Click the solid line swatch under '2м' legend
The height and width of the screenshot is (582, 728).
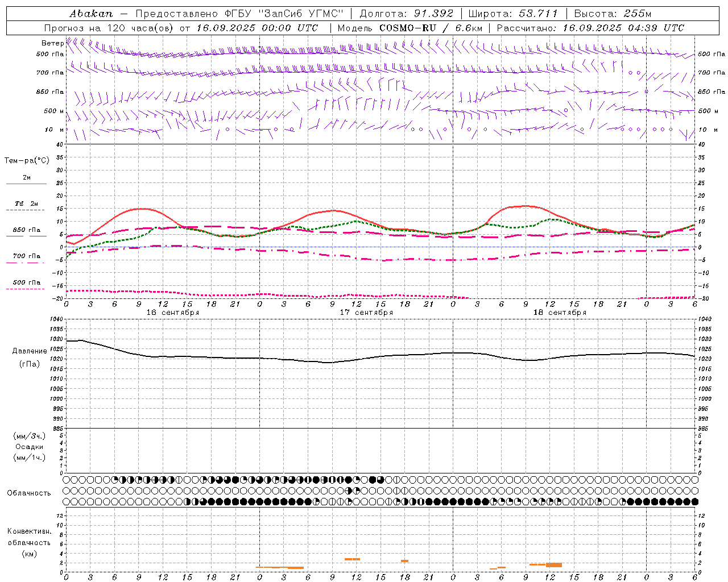[26, 184]
